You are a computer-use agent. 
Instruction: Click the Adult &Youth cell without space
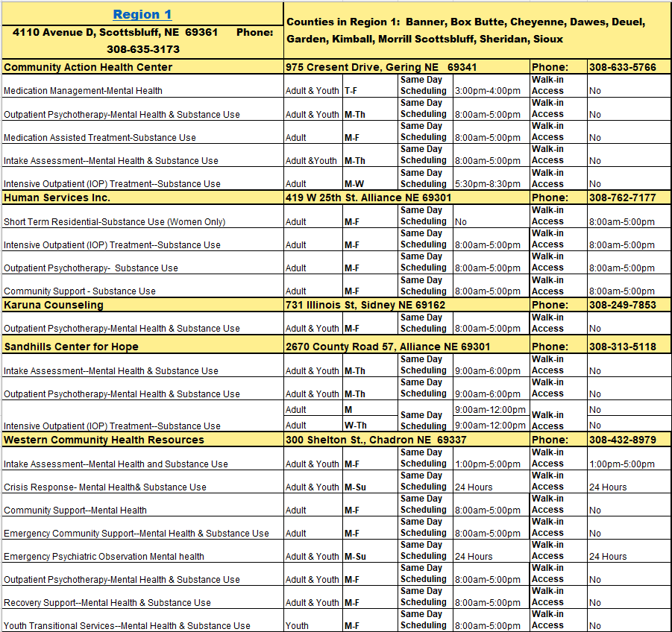[x=313, y=156]
